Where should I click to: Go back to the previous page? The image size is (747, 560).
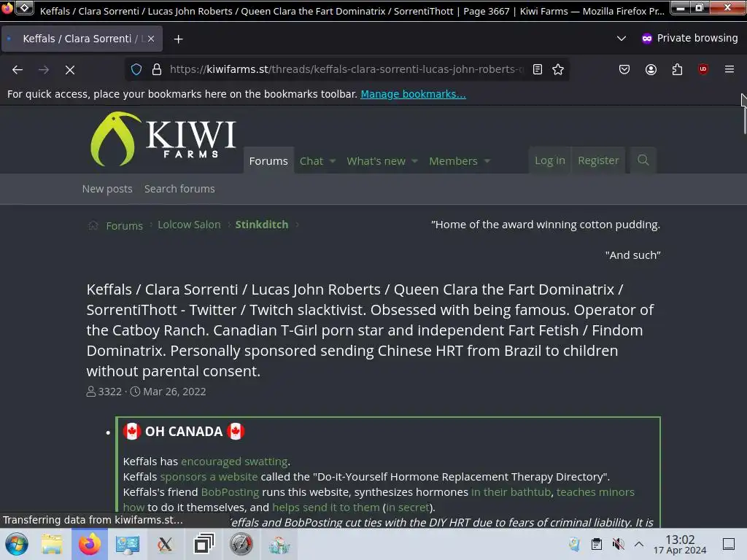(x=18, y=70)
